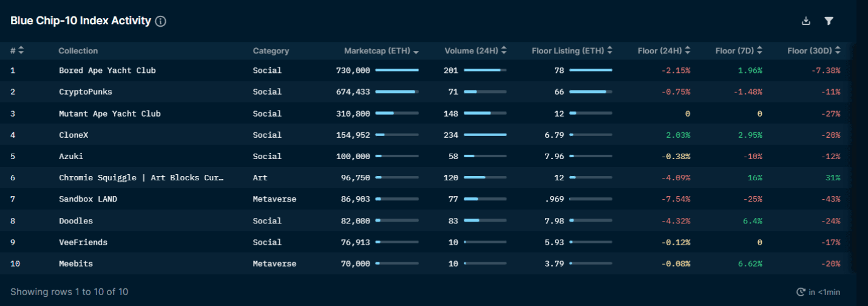The height and width of the screenshot is (306, 868).
Task: Click the -7.54% floor 24H value
Action: 676,199
